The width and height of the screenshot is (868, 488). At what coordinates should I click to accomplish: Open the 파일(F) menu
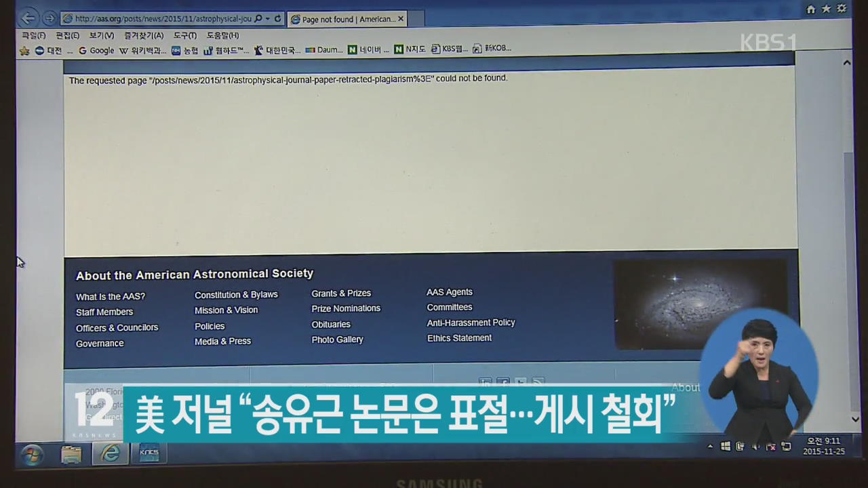click(x=33, y=35)
